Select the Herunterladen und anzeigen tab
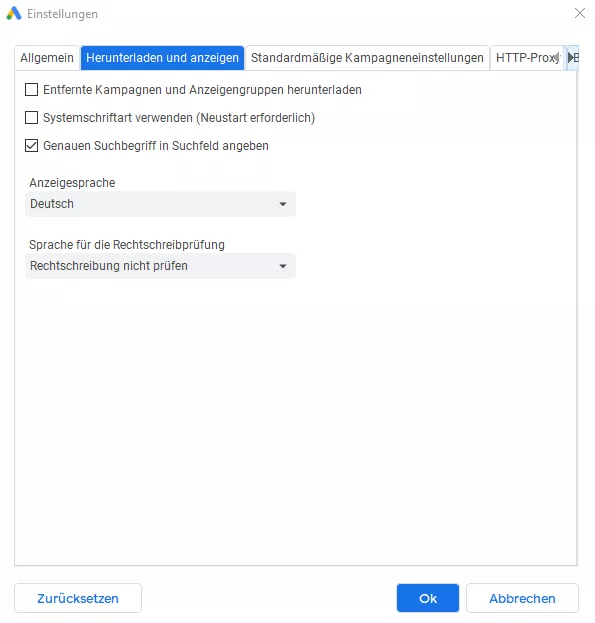This screenshot has width=595, height=623. (162, 58)
